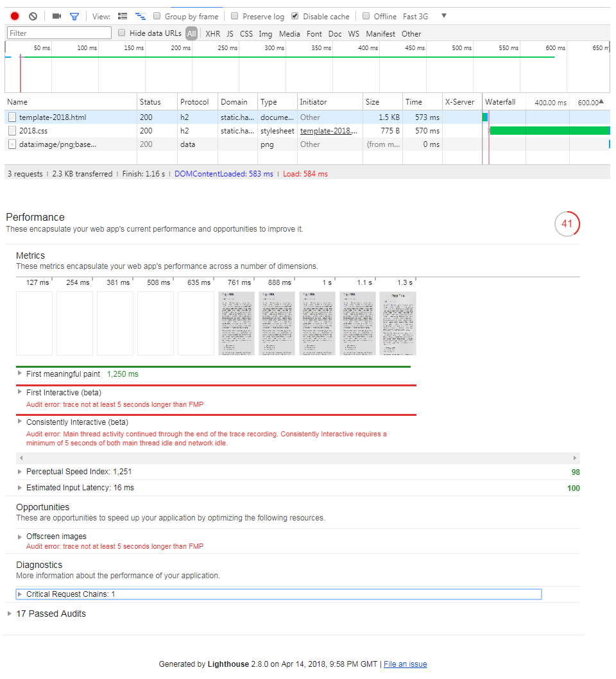Expand Offscreen images opportunity

pos(19,537)
